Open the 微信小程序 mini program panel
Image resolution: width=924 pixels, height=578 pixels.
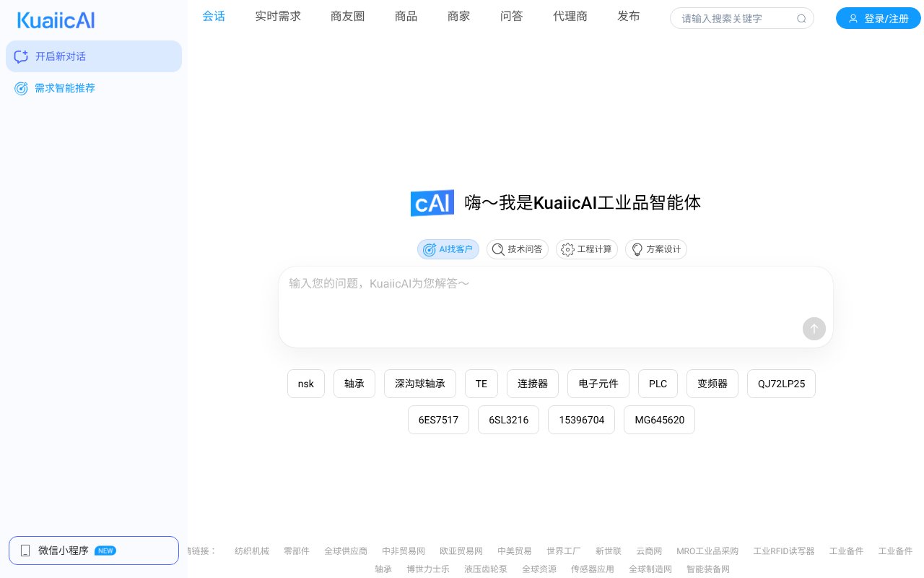[x=93, y=551]
